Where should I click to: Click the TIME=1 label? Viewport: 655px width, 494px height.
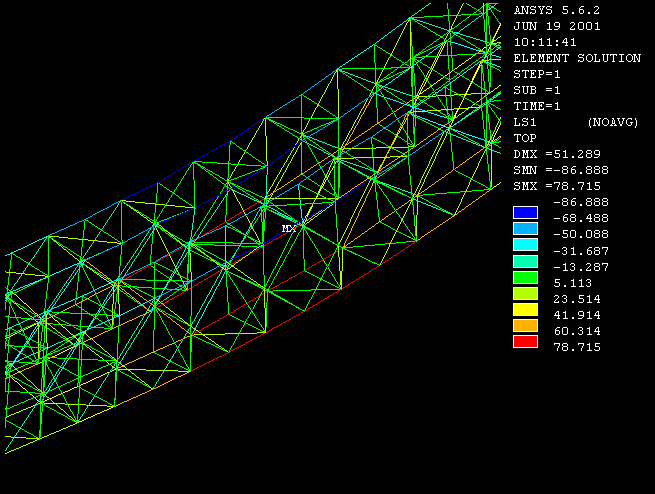point(537,106)
